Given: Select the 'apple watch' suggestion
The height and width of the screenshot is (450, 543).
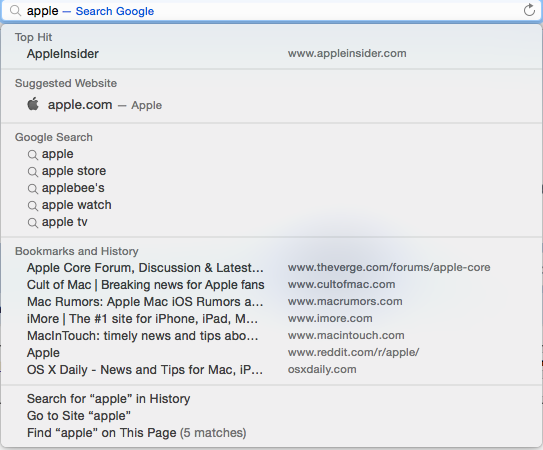Looking at the screenshot, I should point(272,205).
